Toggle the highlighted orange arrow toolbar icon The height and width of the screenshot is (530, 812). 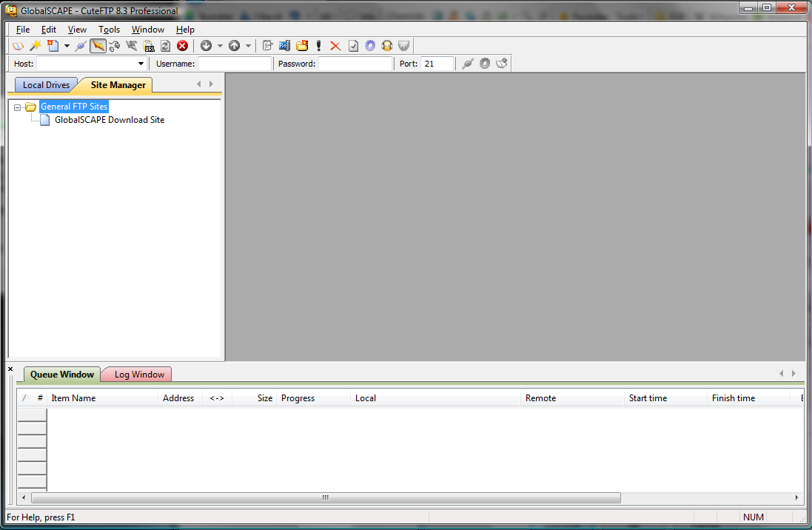click(x=98, y=46)
